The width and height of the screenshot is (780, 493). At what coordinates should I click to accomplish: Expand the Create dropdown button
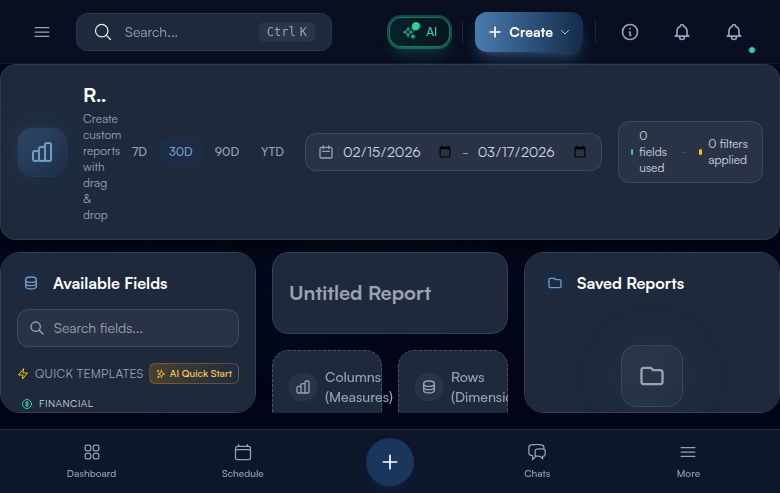(529, 32)
